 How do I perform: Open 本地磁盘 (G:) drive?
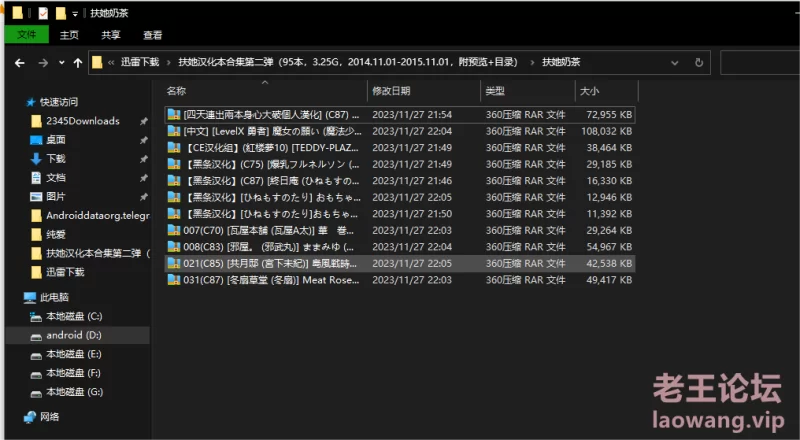(74, 392)
